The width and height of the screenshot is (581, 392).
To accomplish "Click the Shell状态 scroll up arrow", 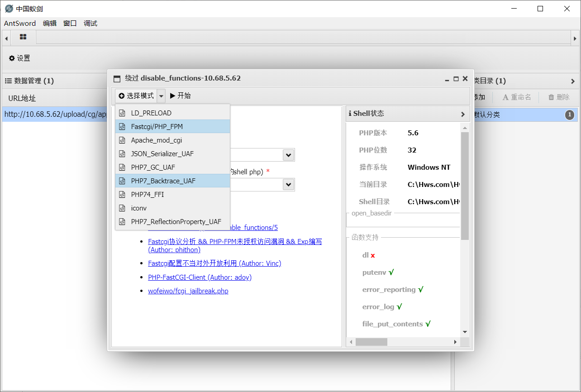I will [465, 128].
